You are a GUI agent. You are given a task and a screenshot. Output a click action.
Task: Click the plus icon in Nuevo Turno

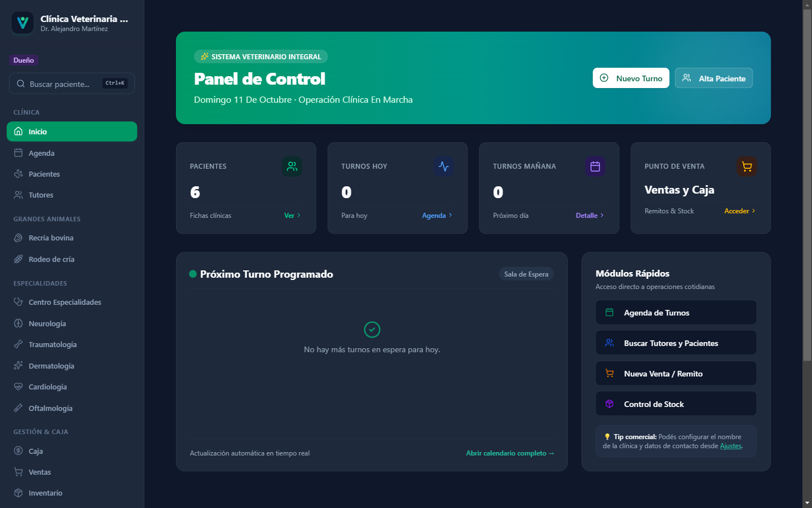pyautogui.click(x=604, y=78)
